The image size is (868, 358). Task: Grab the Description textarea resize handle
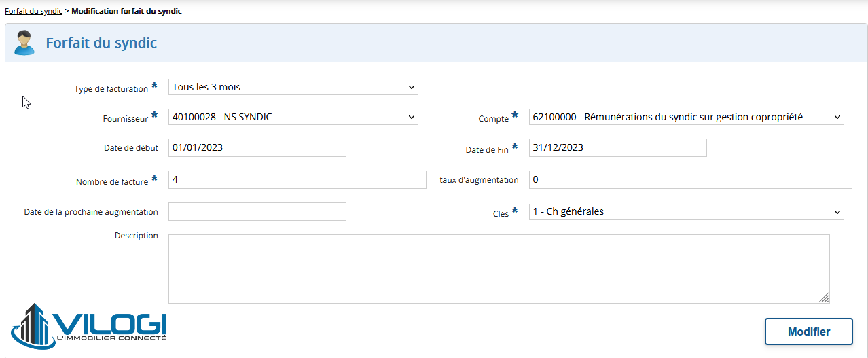pyautogui.click(x=824, y=298)
